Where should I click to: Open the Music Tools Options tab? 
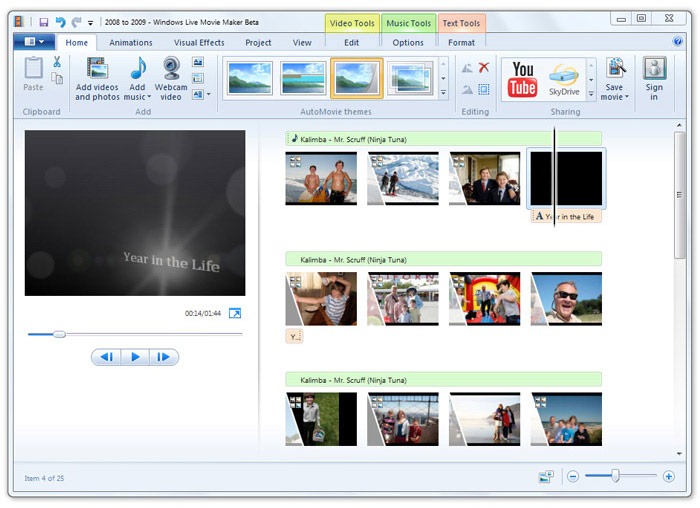(408, 42)
